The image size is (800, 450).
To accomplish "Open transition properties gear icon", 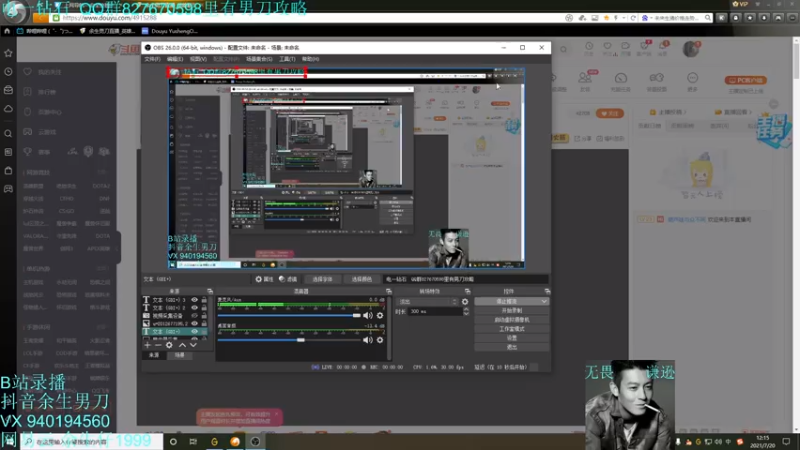I will coord(465,302).
